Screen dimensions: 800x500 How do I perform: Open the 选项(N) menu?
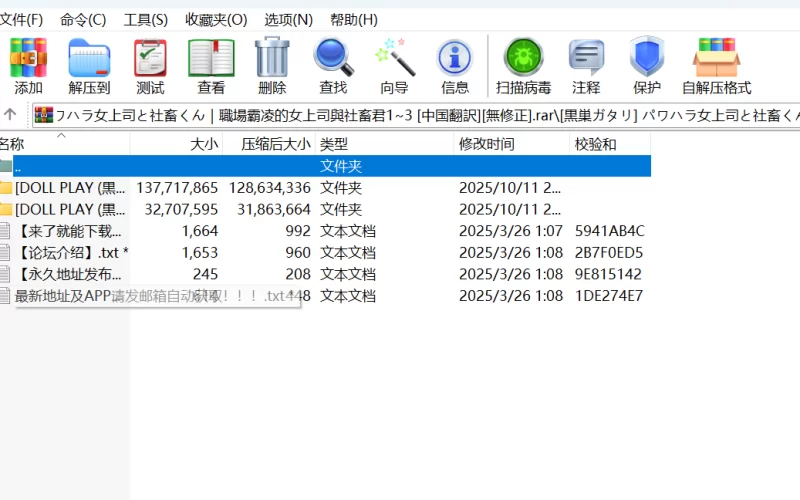[x=289, y=20]
